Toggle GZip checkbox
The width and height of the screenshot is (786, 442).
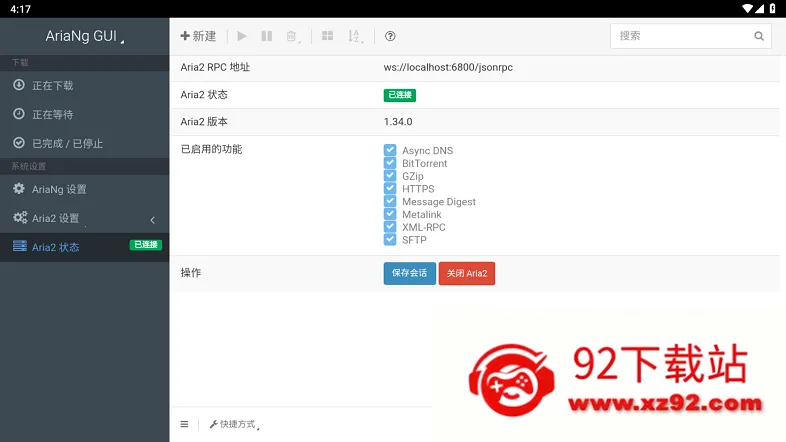pos(390,175)
